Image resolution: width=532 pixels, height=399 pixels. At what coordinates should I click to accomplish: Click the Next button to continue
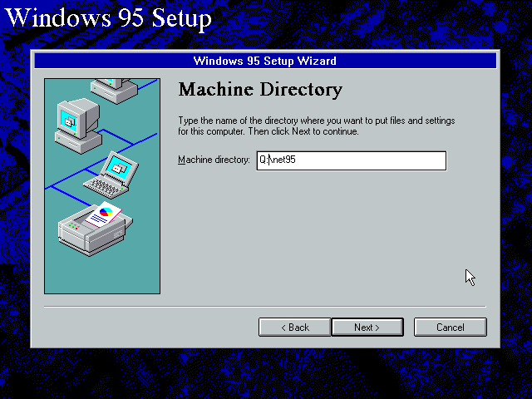[x=367, y=327]
